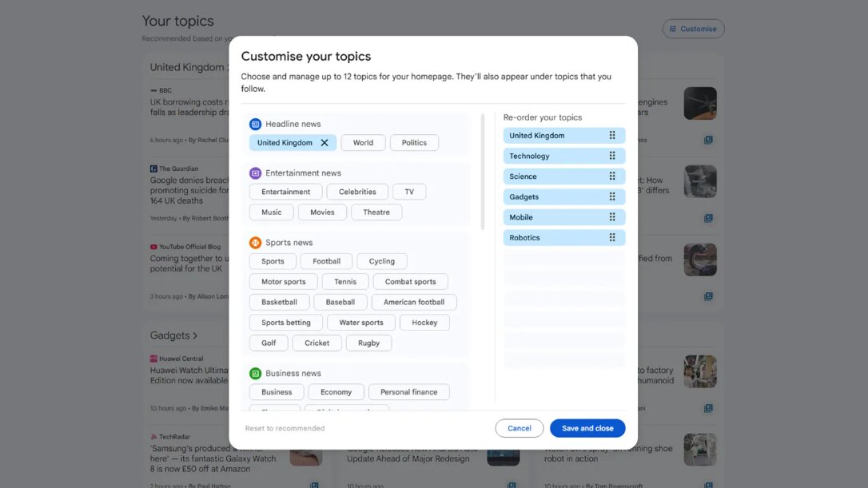Click the topics list scrollbar

point(483,172)
